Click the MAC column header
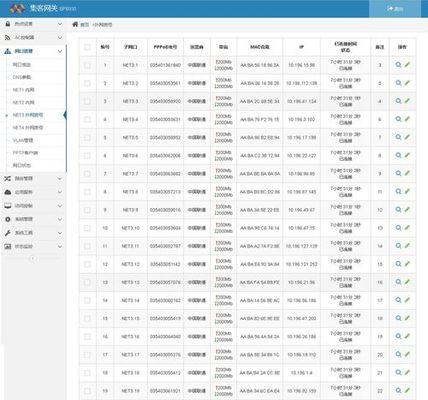This screenshot has height=400, width=428. [x=260, y=47]
